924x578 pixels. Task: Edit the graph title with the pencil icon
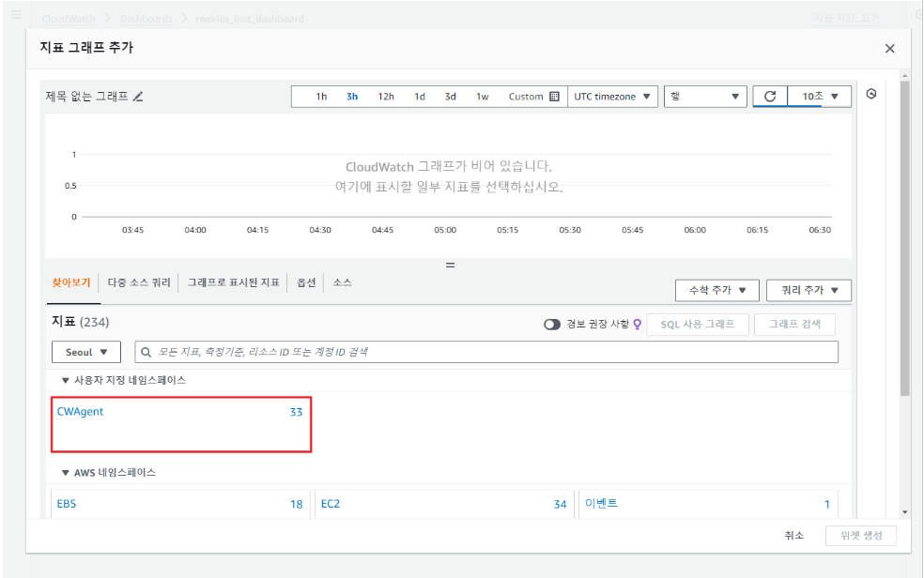138,98
